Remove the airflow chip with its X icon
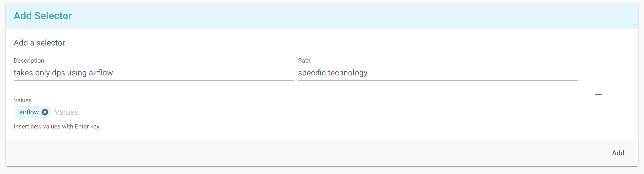The image size is (644, 174). tap(45, 112)
